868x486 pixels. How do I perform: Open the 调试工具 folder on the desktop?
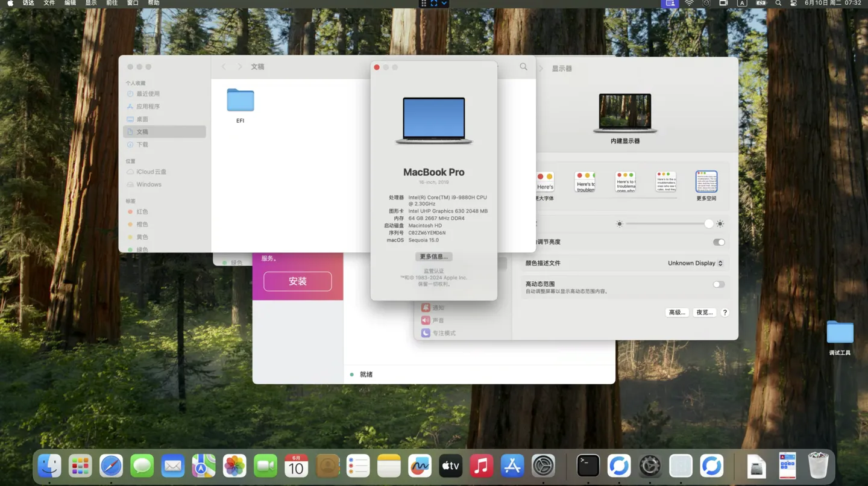point(840,333)
